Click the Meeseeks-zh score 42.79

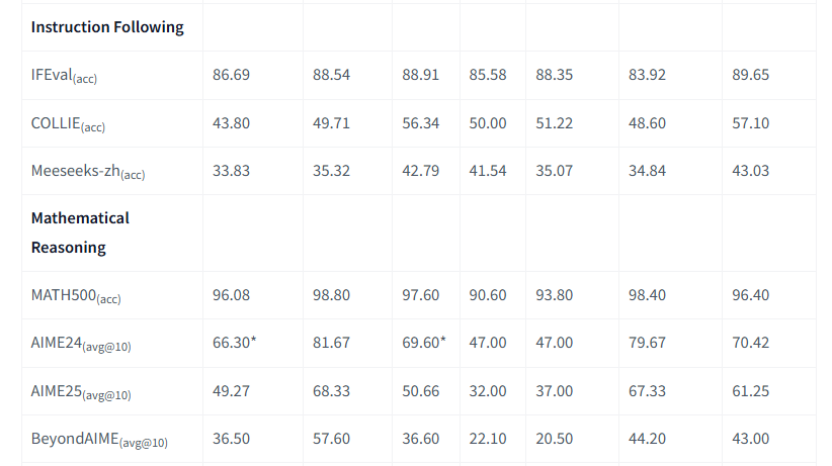(420, 171)
